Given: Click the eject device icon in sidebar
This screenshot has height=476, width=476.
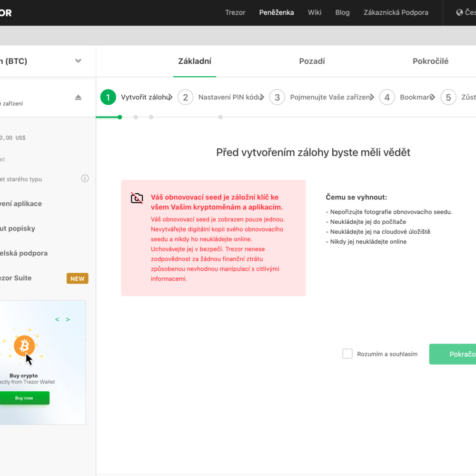Looking at the screenshot, I should (79, 98).
